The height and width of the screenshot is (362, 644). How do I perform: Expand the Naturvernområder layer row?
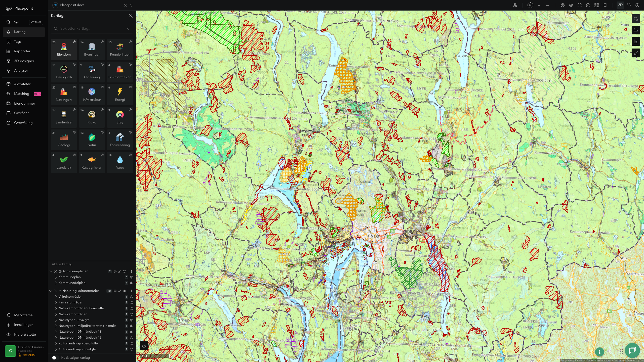56,314
